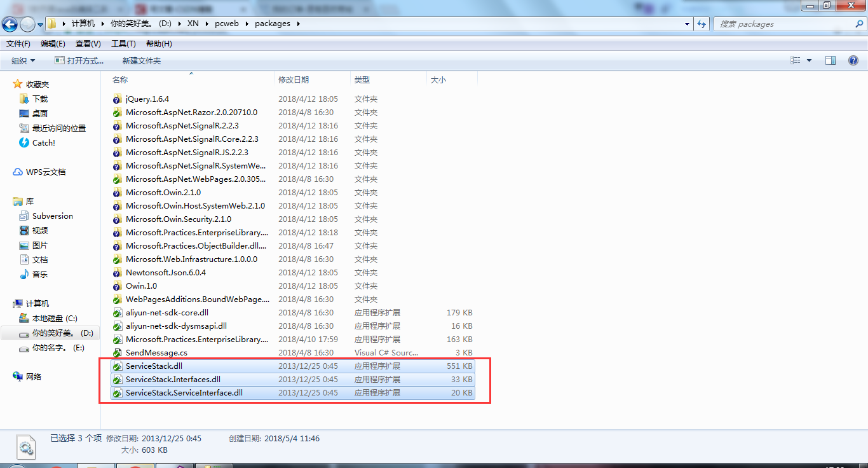Select folder Microsoft.Owin.2.1.0
The image size is (868, 468).
[163, 193]
